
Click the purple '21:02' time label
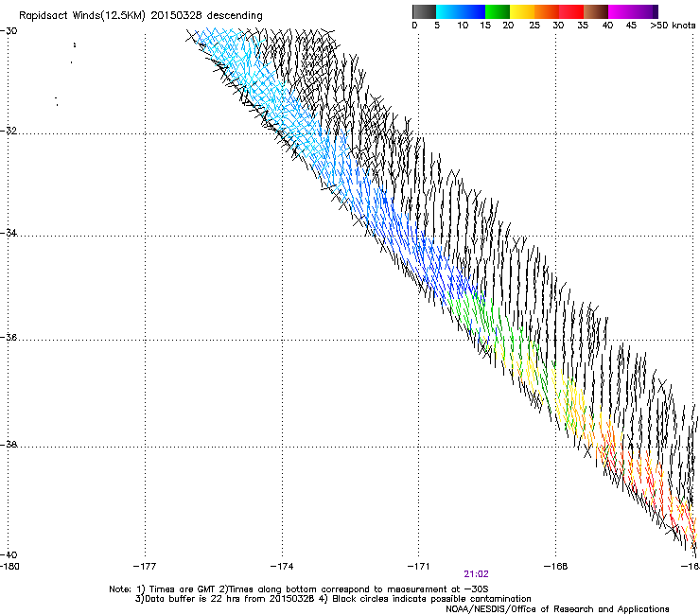[476, 574]
